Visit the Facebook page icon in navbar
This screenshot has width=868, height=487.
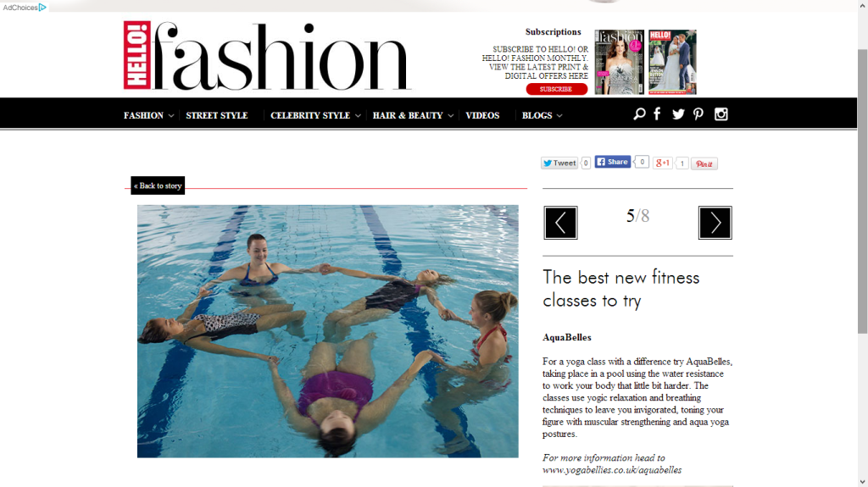click(x=657, y=114)
